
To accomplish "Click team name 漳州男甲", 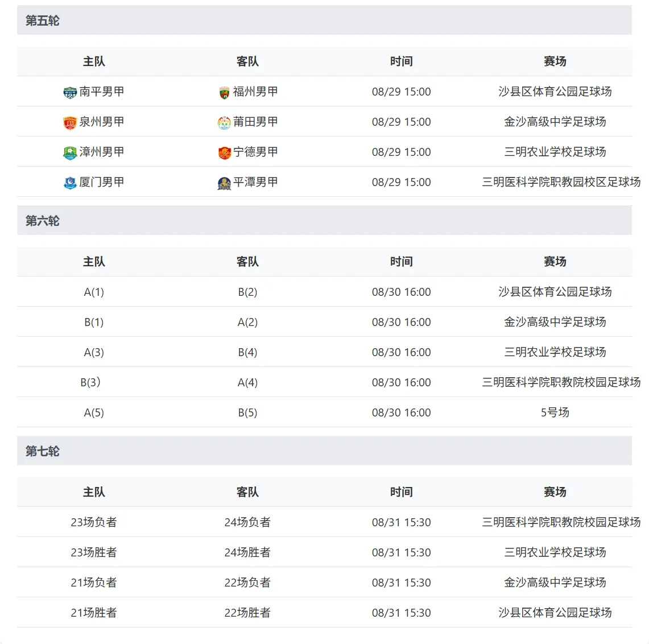I will (x=102, y=152).
